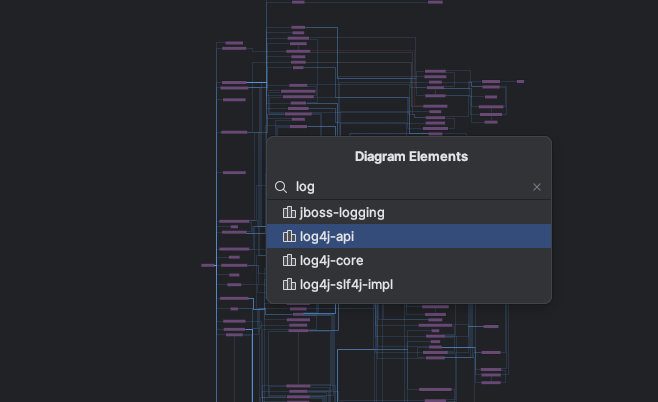
Task: Click empty canvas right of the diagram
Action: 600,200
